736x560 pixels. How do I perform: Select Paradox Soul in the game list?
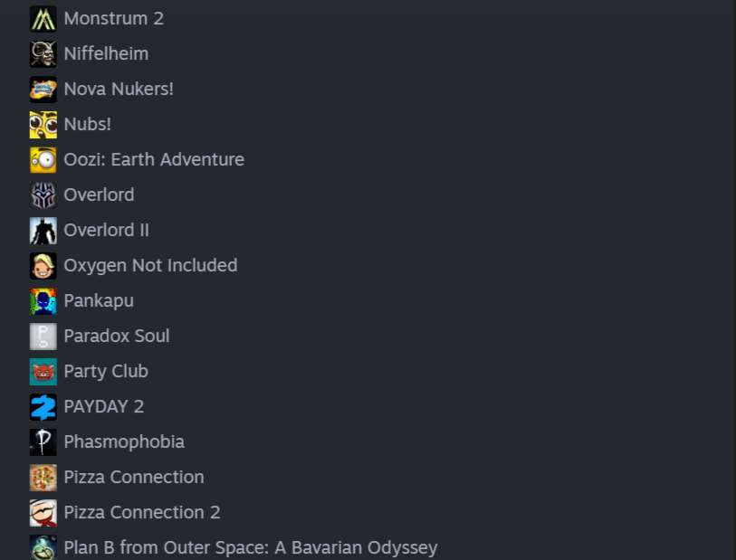coord(117,337)
